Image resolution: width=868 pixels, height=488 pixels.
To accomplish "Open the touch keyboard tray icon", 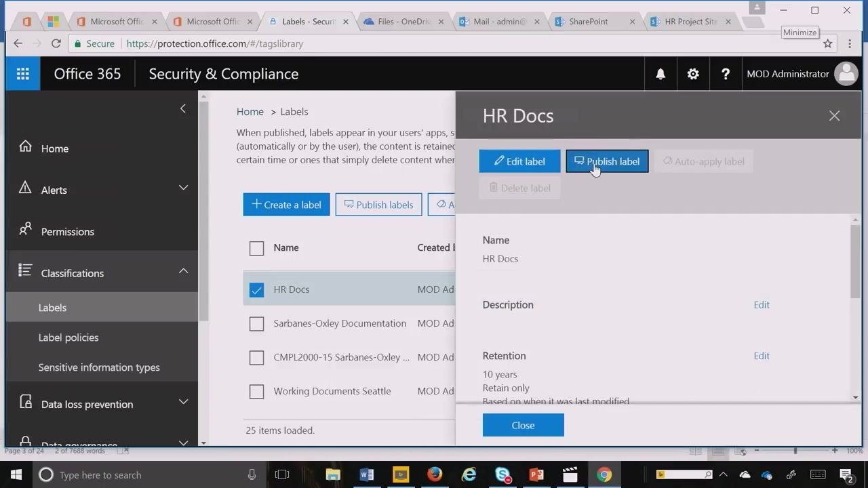I will click(x=818, y=474).
